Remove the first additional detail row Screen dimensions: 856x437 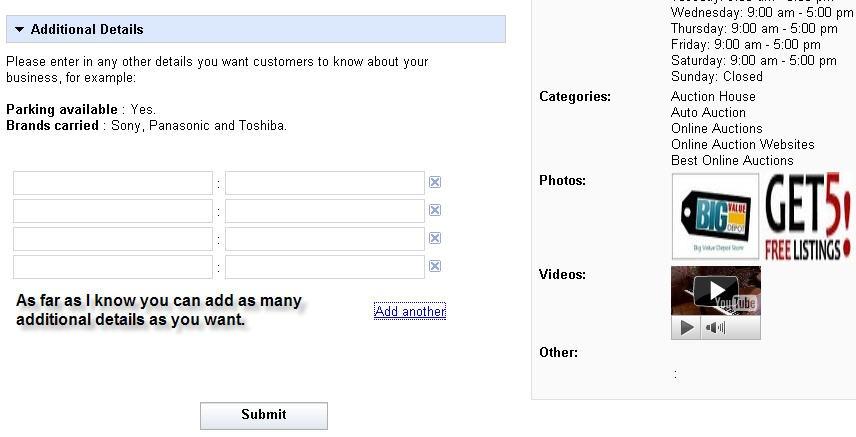(x=435, y=182)
